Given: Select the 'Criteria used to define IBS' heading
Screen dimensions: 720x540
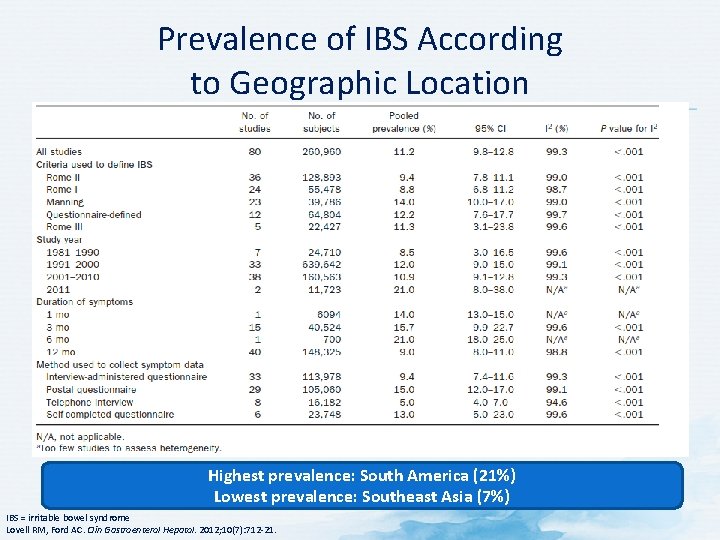Looking at the screenshot, I should click(94, 164).
